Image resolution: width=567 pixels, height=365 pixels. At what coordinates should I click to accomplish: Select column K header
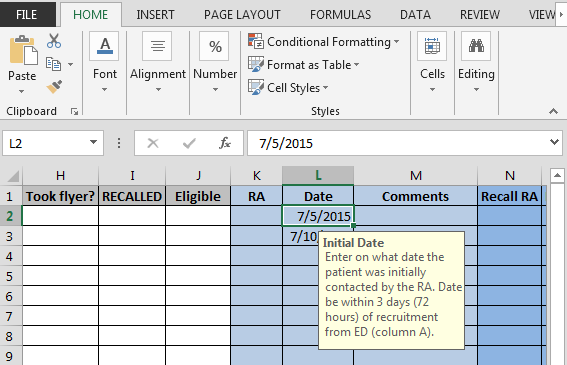click(256, 176)
